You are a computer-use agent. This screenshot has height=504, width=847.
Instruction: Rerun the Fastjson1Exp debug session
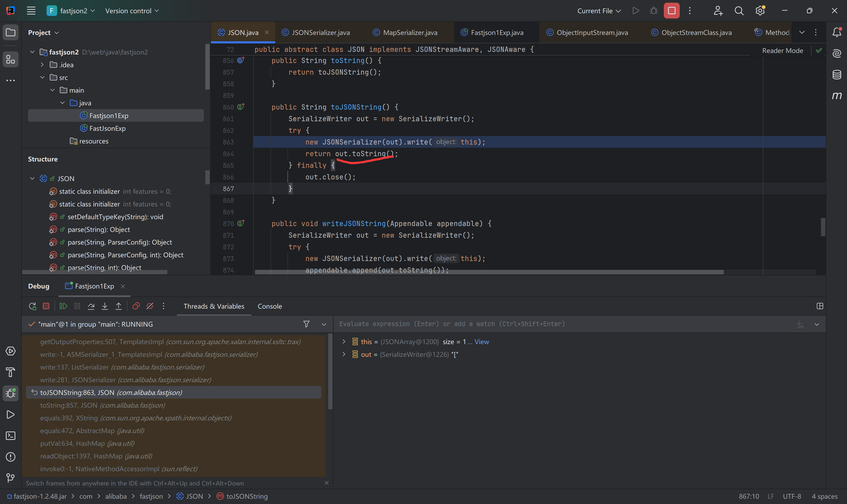(33, 306)
